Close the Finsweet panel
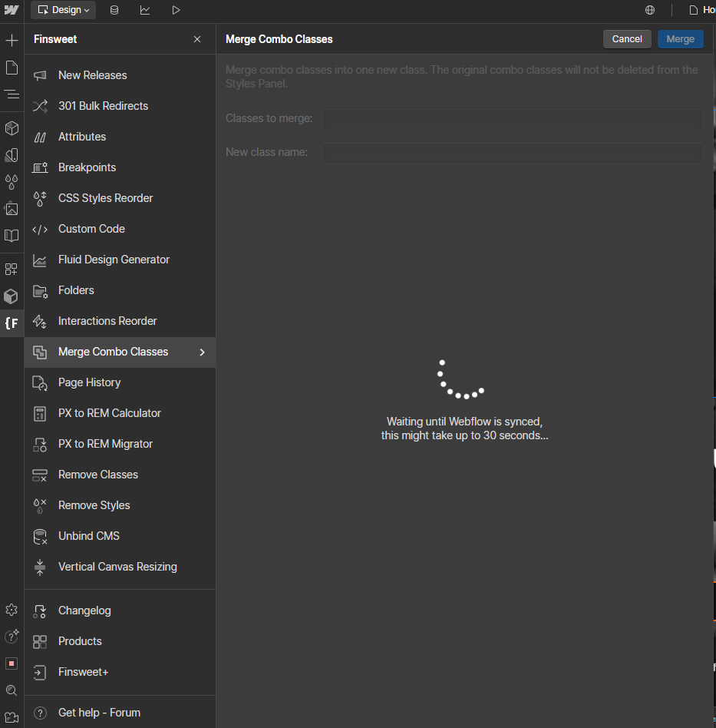 click(197, 39)
